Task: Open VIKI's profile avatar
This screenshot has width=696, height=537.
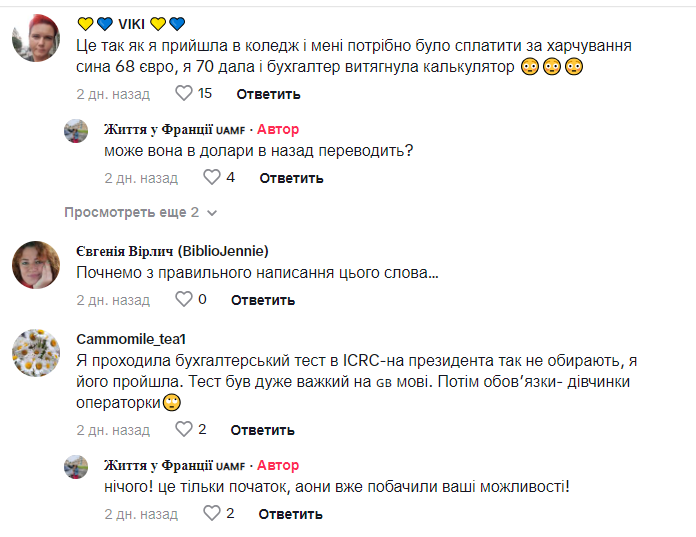Action: (x=34, y=41)
